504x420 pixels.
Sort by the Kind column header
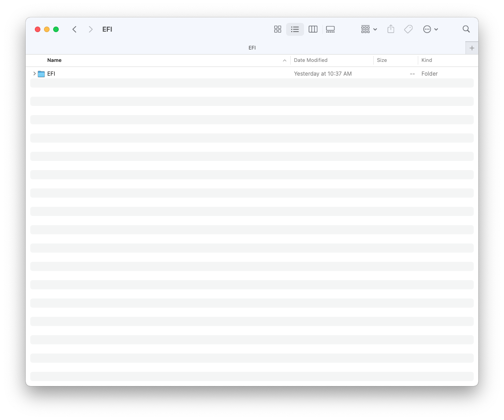(426, 60)
